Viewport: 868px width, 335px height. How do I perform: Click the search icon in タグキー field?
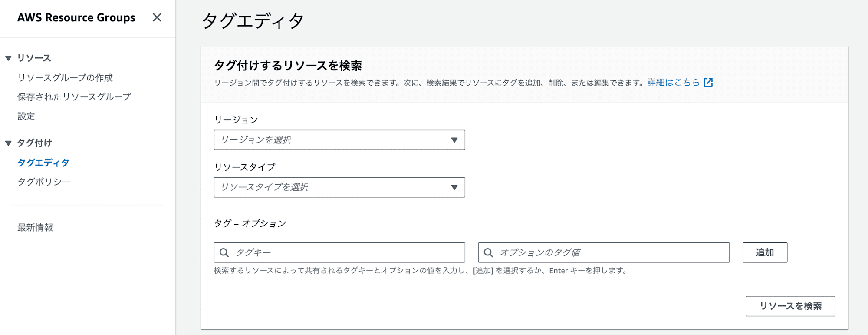pos(224,252)
